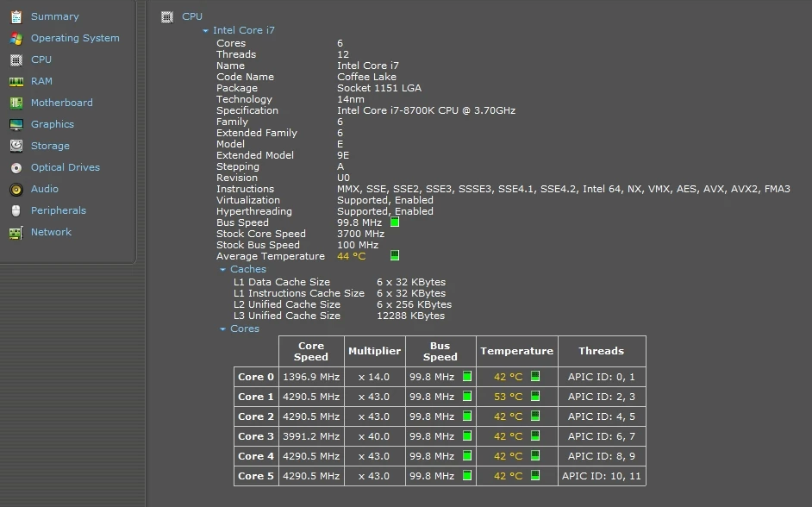Viewport: 812px width, 507px height.
Task: Show the Peripherals section
Action: (59, 210)
